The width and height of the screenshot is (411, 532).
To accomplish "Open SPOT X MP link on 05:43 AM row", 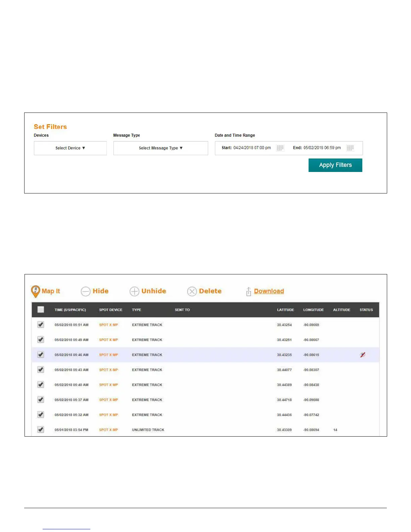I will coord(108,370).
